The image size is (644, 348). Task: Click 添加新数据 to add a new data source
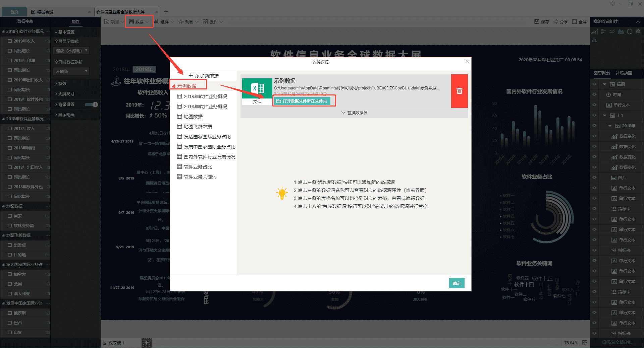204,76
